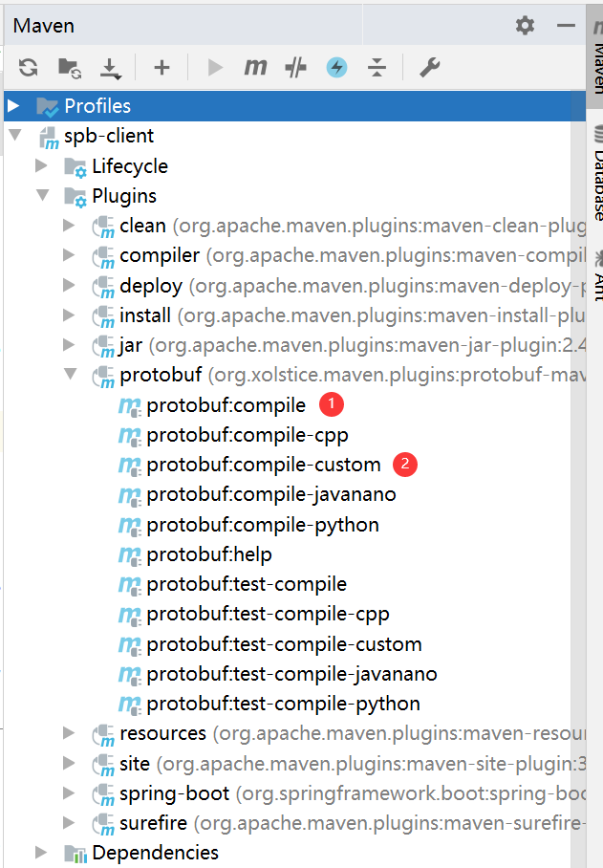
Task: Select protobuf:help goal
Action: [x=209, y=554]
